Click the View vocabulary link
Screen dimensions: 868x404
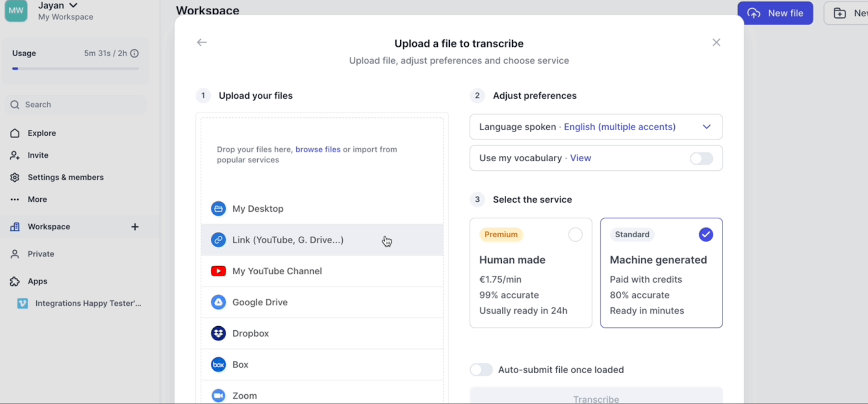(580, 158)
